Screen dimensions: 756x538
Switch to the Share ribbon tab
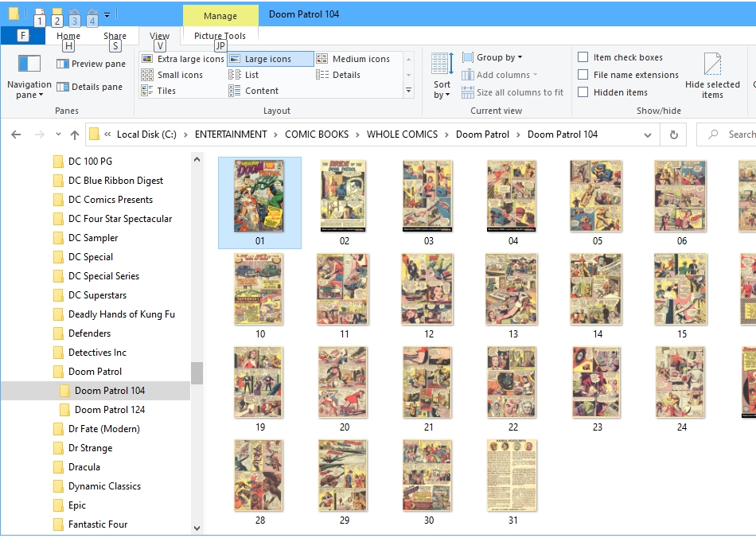pyautogui.click(x=115, y=36)
